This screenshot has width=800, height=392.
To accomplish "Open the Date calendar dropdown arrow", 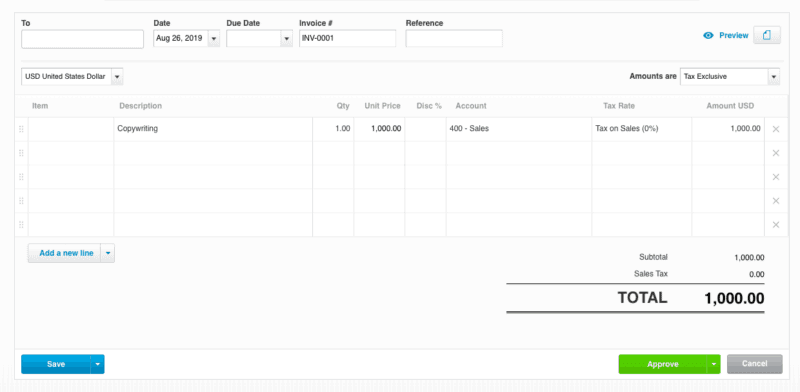I will tap(214, 38).
